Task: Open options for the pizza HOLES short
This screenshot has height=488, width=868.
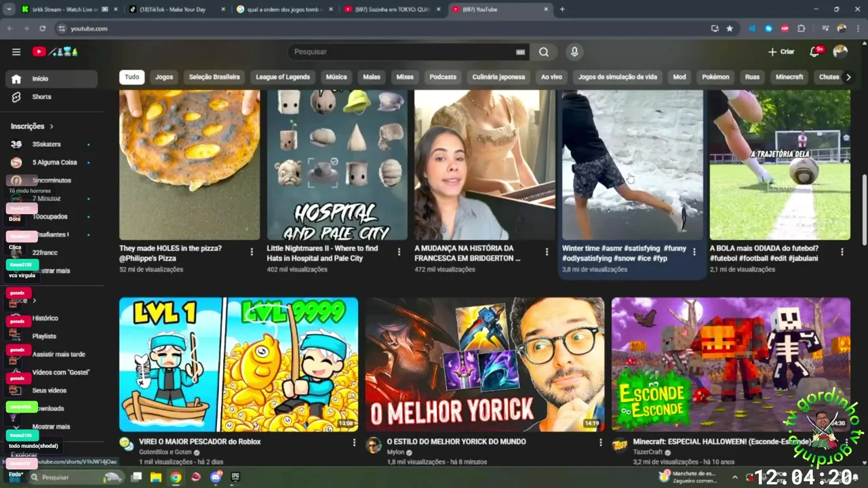Action: point(252,251)
